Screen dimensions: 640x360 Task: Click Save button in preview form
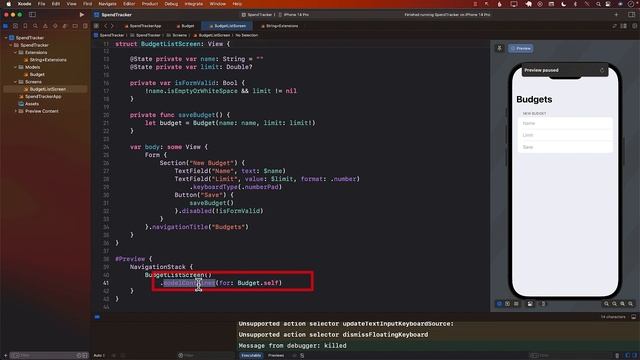click(565, 147)
